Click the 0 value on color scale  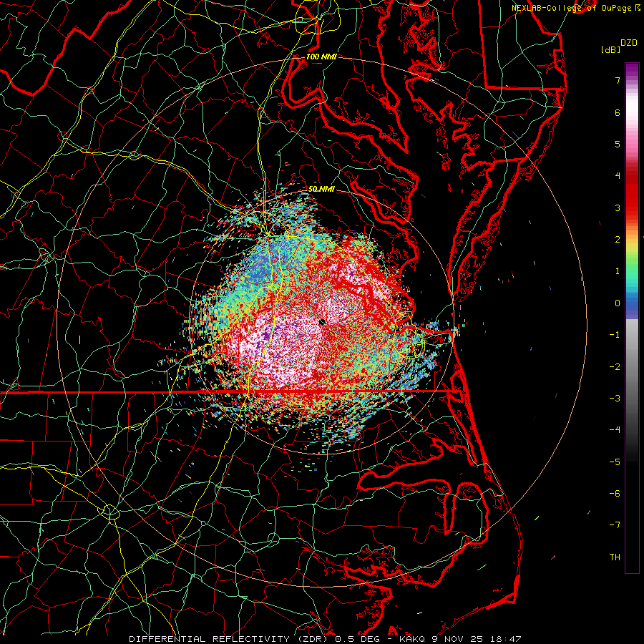tap(618, 303)
